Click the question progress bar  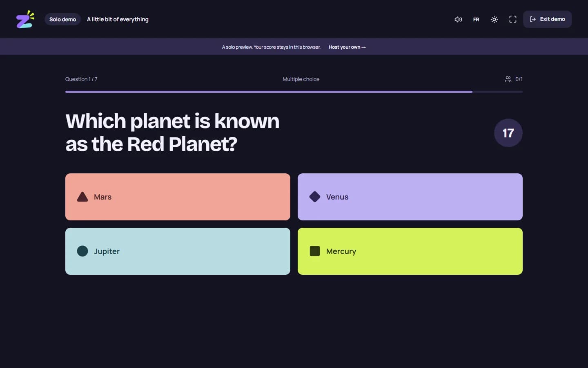(294, 92)
